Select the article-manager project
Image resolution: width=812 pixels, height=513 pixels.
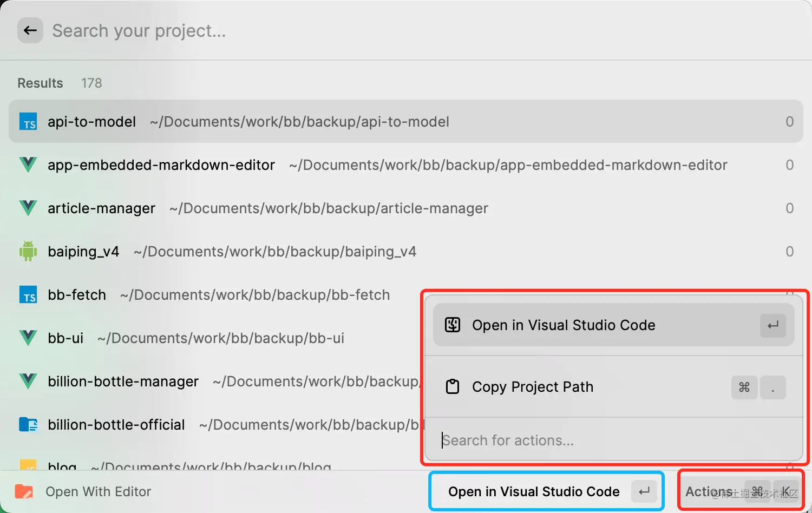[x=405, y=208]
